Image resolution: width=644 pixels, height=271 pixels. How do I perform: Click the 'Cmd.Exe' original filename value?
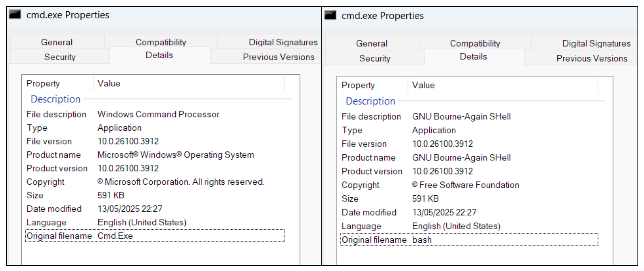(x=115, y=236)
